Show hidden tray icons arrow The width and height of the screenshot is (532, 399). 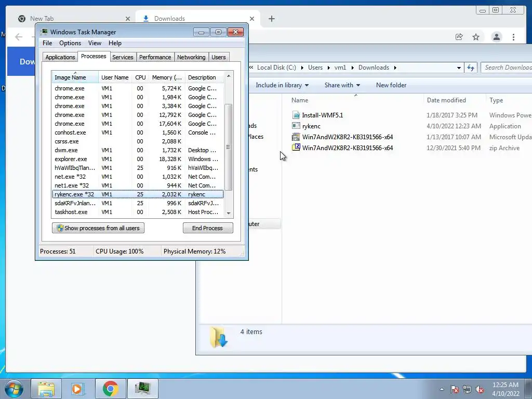coord(442,389)
